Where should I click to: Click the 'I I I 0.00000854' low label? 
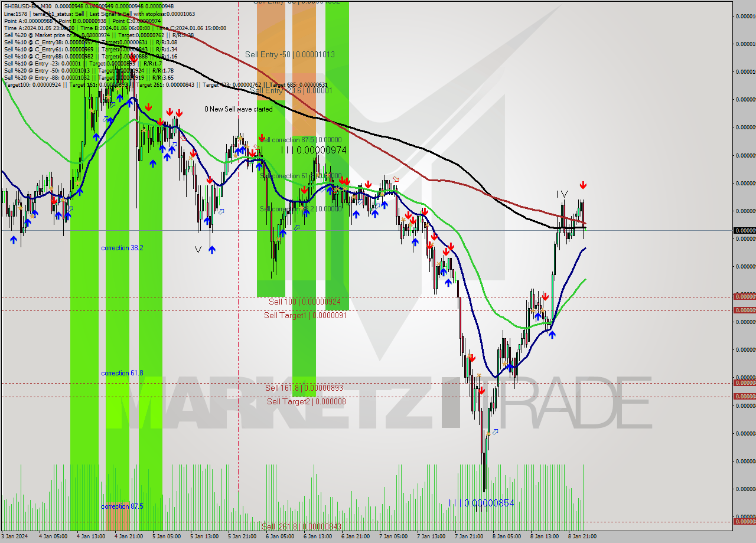(481, 503)
